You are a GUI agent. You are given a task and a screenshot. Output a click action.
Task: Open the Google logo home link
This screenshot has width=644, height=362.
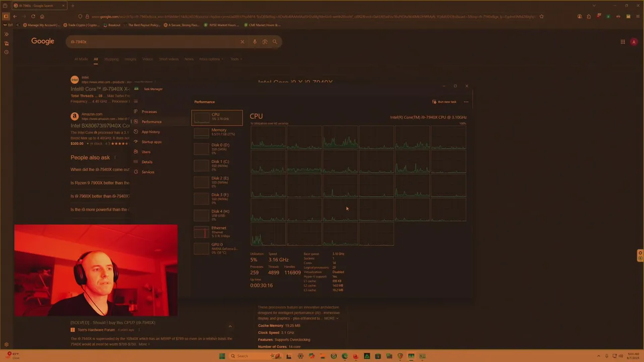[43, 41]
